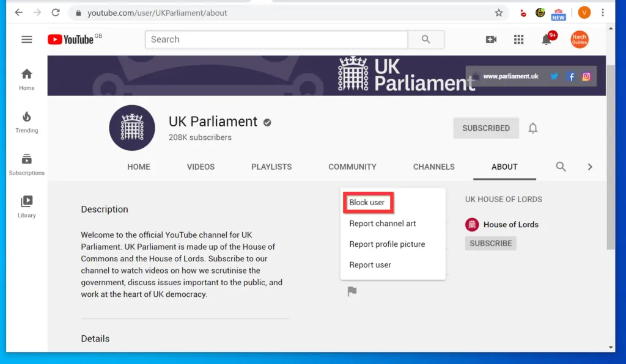Open the Chrome three-dot menu
Screen dimensions: 626x364
603,13
